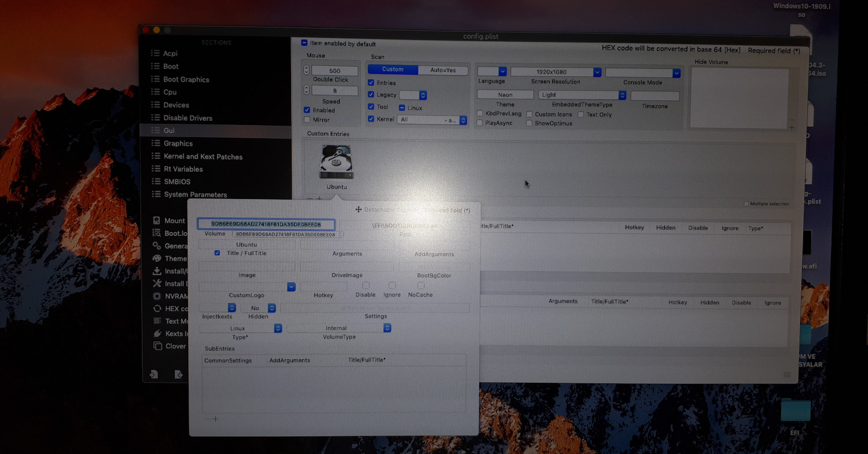This screenshot has height=454, width=868.
Task: Click the Theme palette icon in sidebar
Action: point(157,259)
